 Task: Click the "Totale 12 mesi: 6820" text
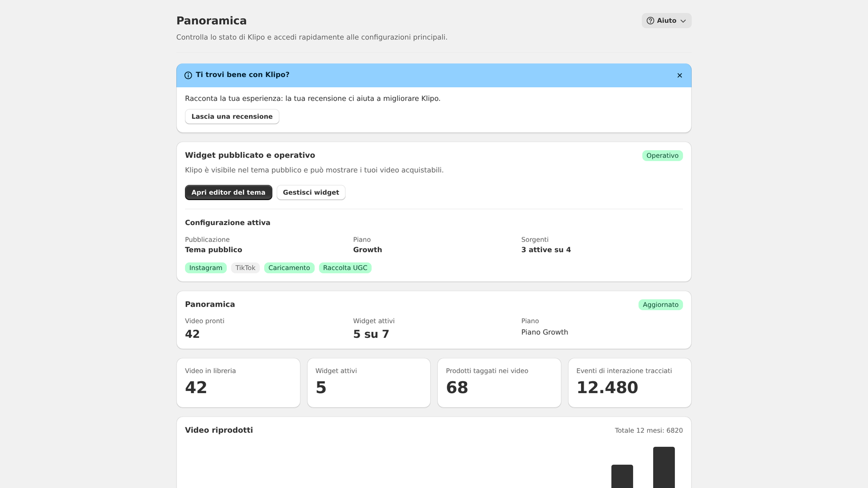point(649,431)
